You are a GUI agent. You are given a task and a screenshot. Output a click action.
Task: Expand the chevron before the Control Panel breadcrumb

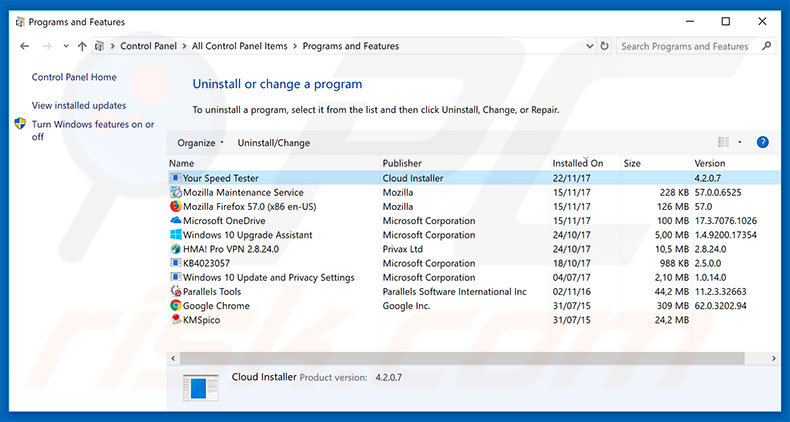point(113,46)
